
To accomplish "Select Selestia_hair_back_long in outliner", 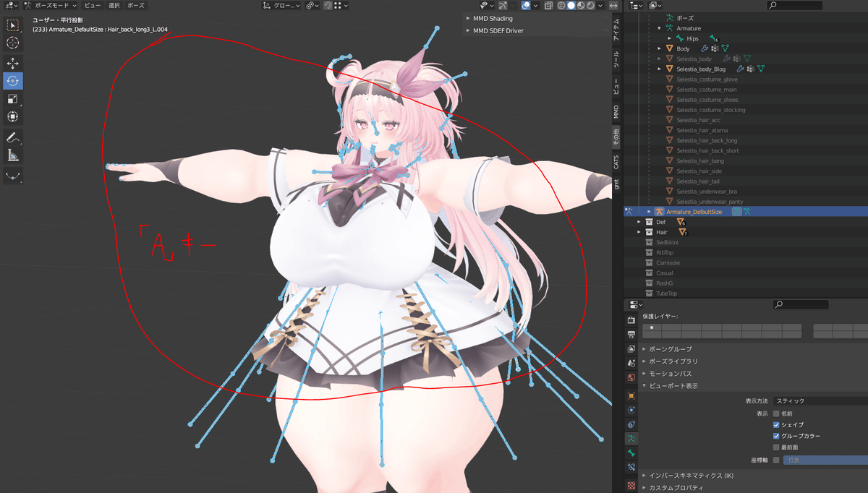I will point(707,140).
